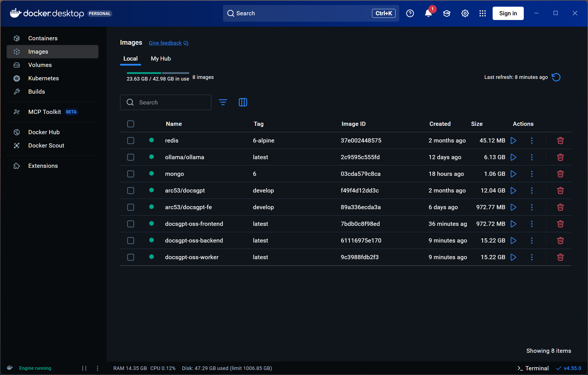588x375 pixels.
Task: Select the ollama/ollama image checkbox
Action: pos(131,157)
